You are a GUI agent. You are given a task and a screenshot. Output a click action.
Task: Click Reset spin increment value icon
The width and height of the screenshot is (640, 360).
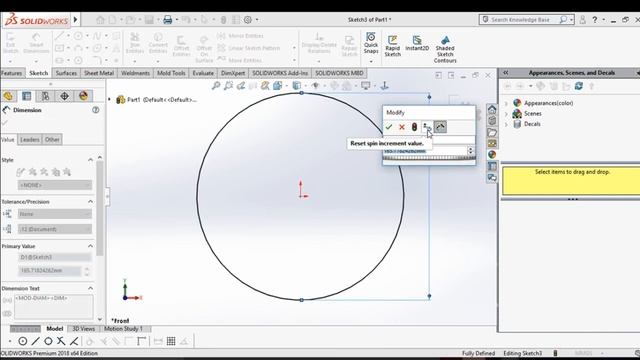click(x=426, y=127)
